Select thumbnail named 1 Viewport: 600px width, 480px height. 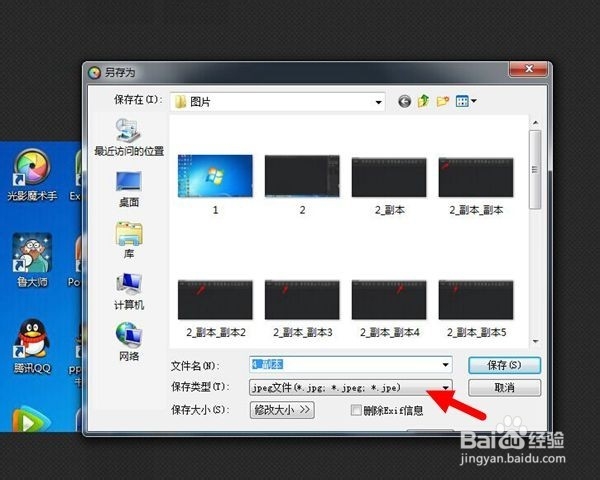pos(215,185)
